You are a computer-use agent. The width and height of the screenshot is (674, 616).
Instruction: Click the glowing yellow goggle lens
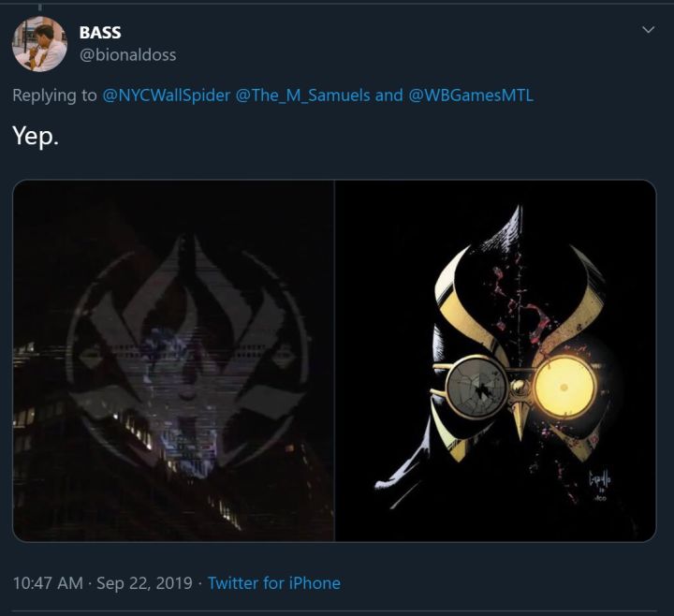click(564, 388)
